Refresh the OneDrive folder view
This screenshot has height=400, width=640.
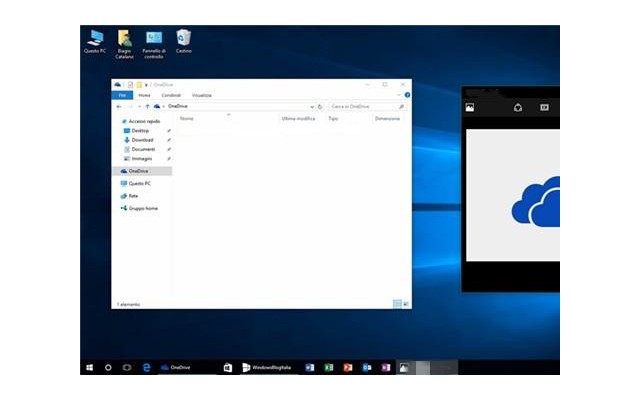pyautogui.click(x=320, y=107)
